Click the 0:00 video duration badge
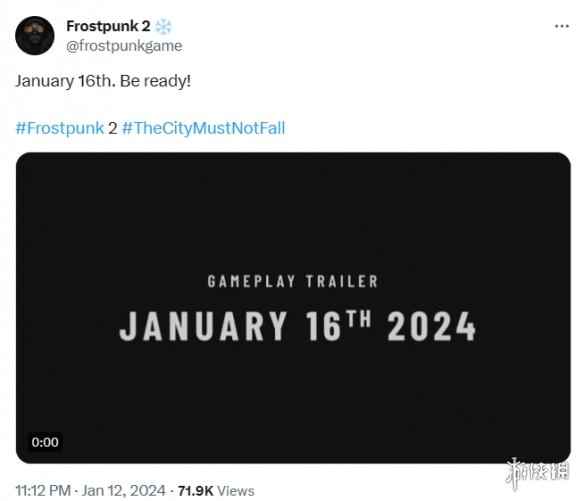 pos(45,442)
